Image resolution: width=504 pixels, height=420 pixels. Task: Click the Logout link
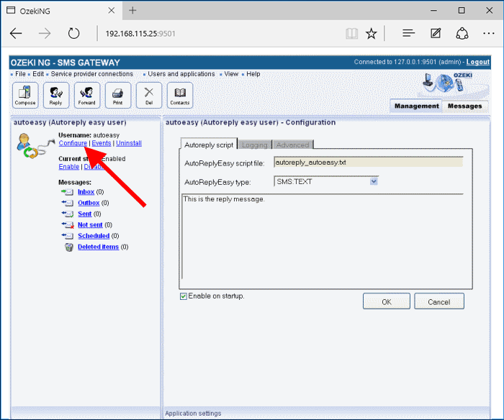click(x=478, y=62)
